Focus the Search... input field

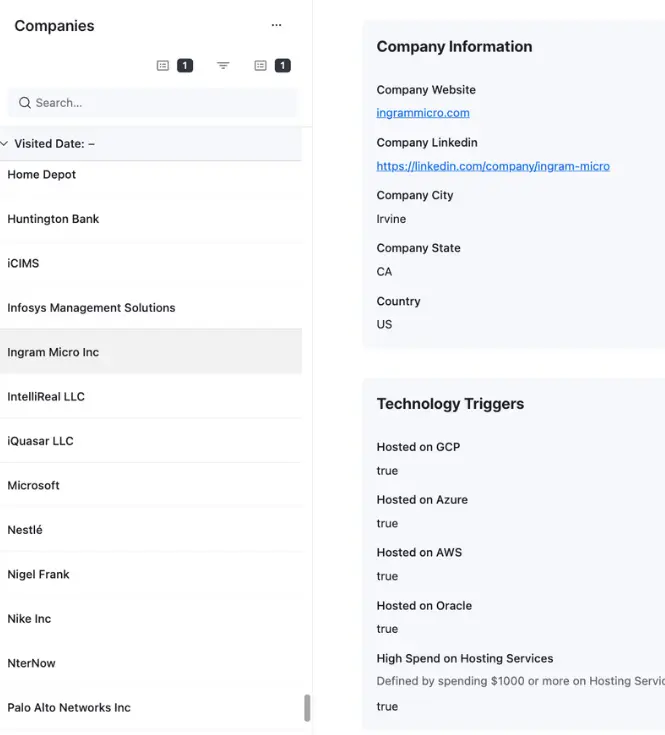pos(152,103)
